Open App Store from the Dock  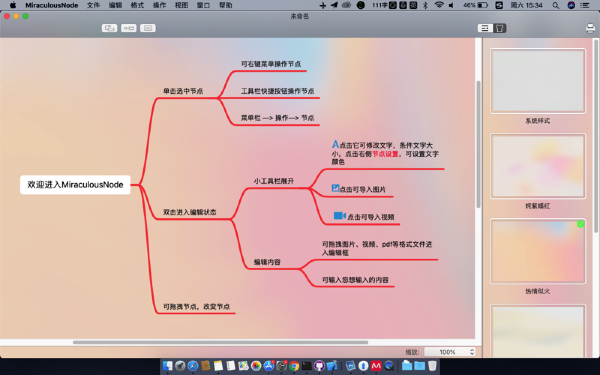(269, 366)
